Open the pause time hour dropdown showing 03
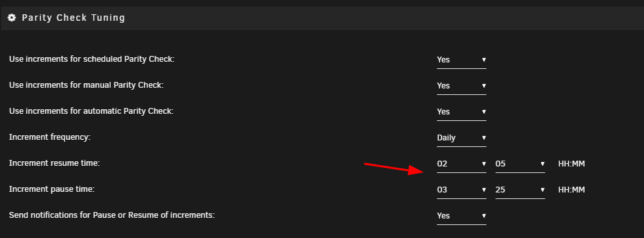The image size is (644, 238). 462,190
